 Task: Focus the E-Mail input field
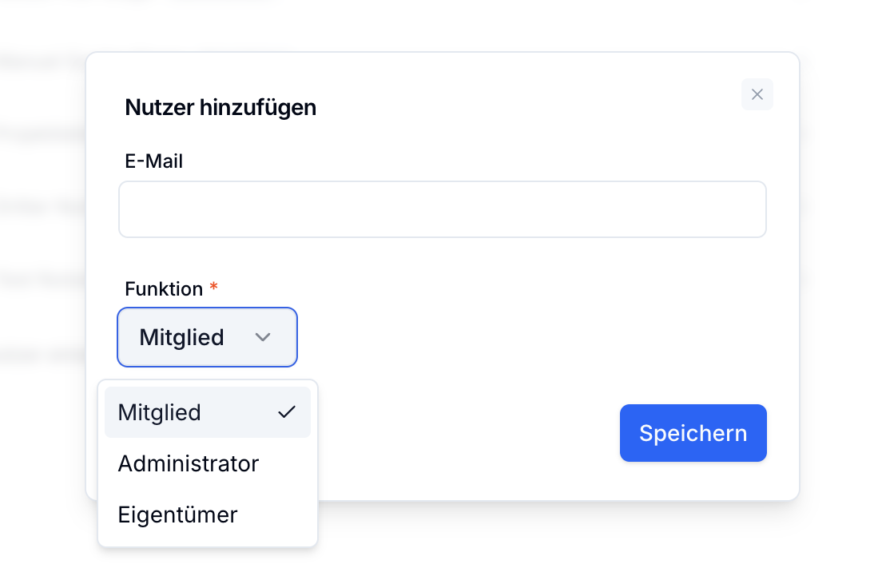click(442, 209)
